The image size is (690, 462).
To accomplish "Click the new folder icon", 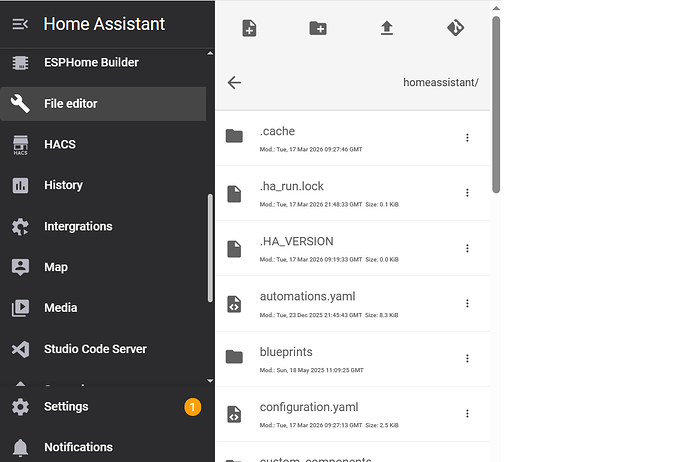I will pyautogui.click(x=318, y=28).
